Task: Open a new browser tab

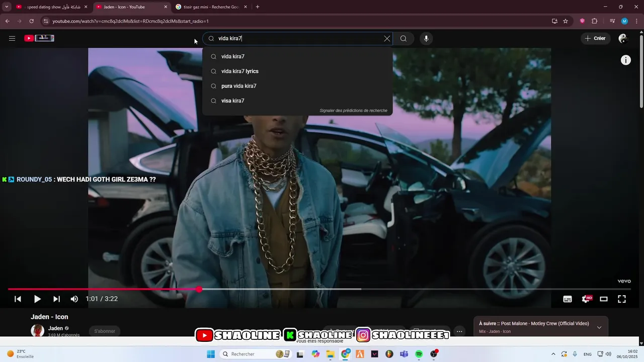Action: pyautogui.click(x=258, y=7)
